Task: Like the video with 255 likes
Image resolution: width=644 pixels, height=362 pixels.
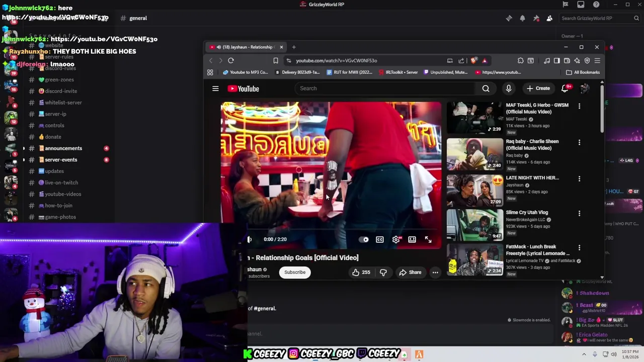Action: tap(361, 273)
